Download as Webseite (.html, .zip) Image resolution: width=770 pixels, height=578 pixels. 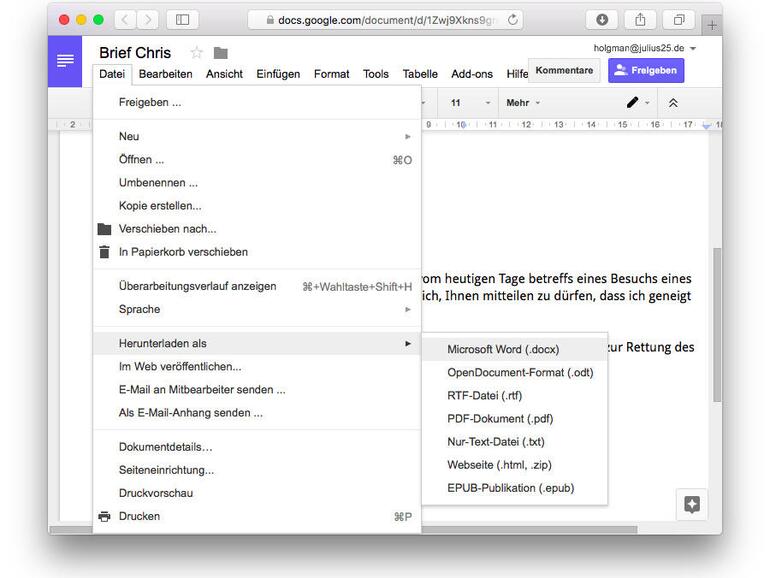tap(515, 465)
